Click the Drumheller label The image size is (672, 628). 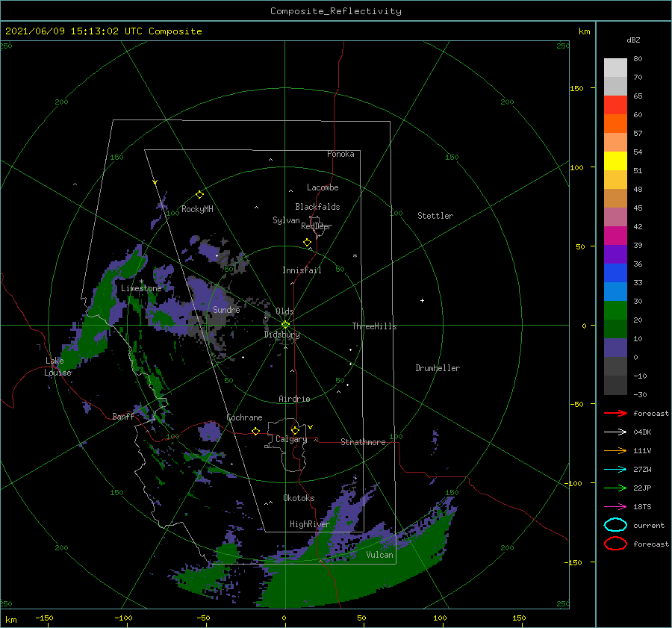[x=438, y=368]
